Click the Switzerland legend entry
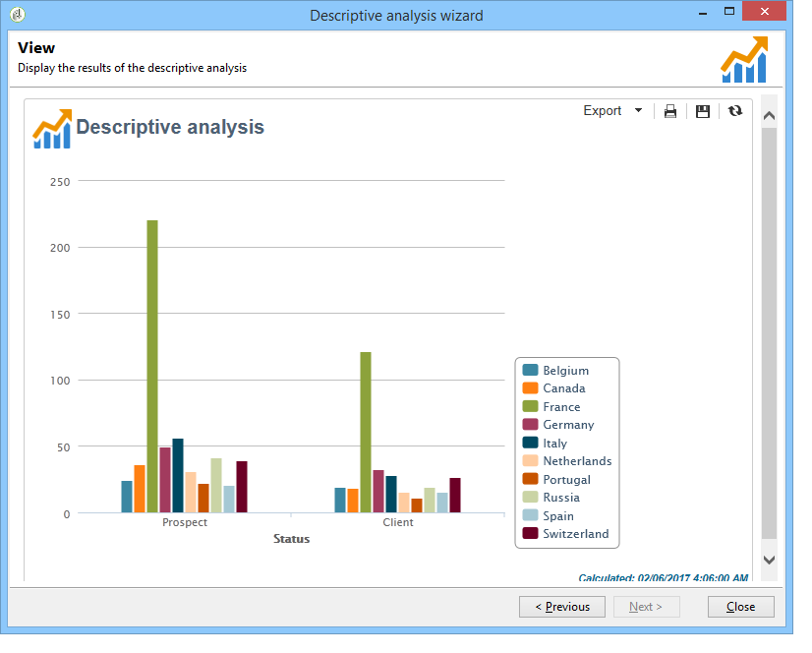This screenshot has height=653, width=812. (565, 534)
